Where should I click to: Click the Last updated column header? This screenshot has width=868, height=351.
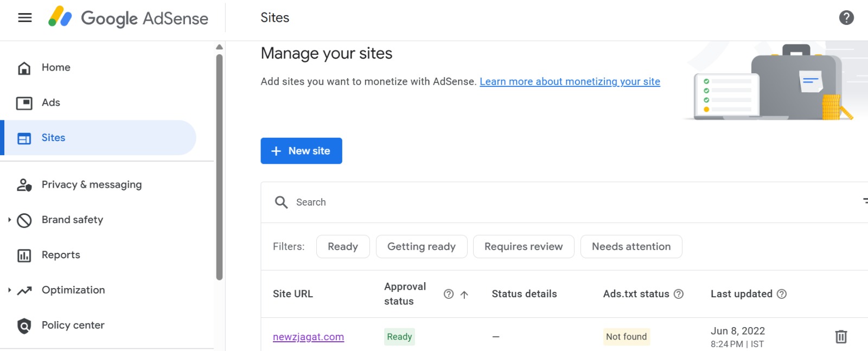742,294
